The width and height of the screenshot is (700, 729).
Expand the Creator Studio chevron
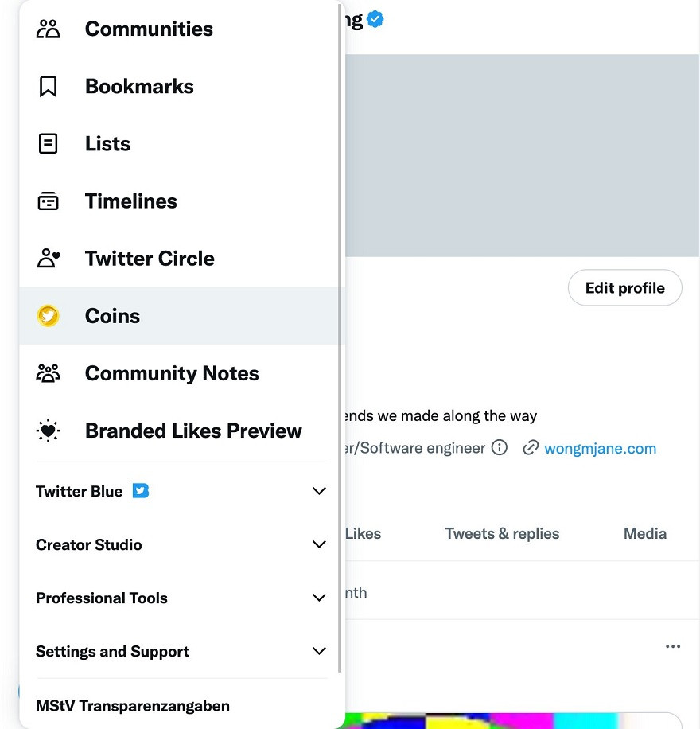pos(319,544)
